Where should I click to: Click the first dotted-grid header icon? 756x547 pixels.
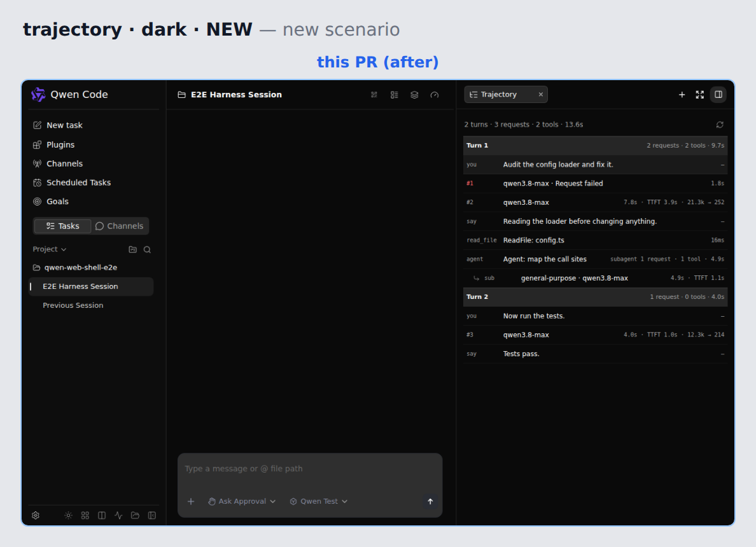point(374,95)
